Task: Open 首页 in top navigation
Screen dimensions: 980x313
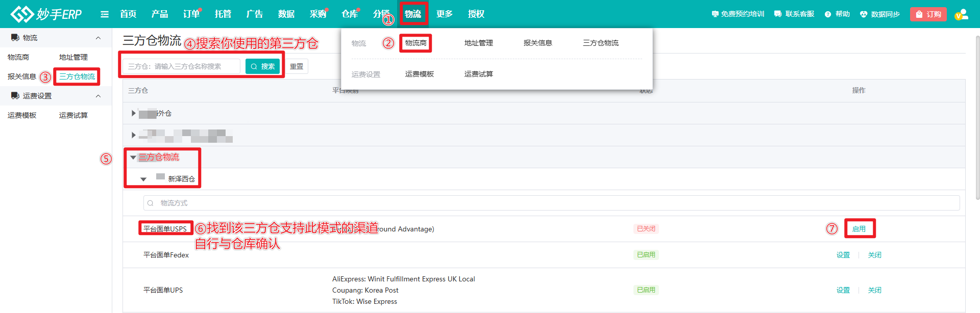Action: (x=128, y=14)
